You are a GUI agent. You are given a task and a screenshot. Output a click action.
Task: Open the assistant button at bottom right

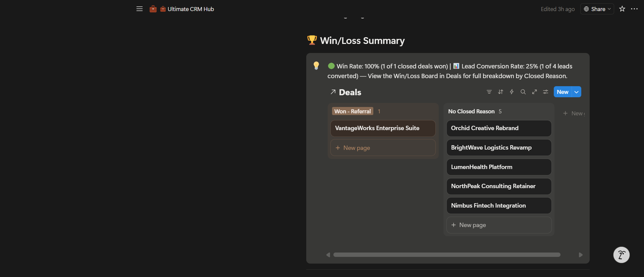coord(621,255)
